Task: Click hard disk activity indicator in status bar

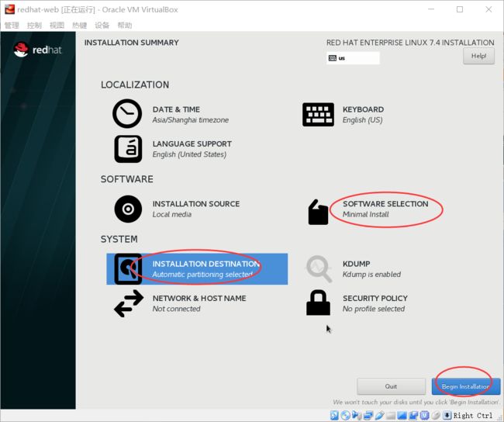Action: click(x=334, y=415)
